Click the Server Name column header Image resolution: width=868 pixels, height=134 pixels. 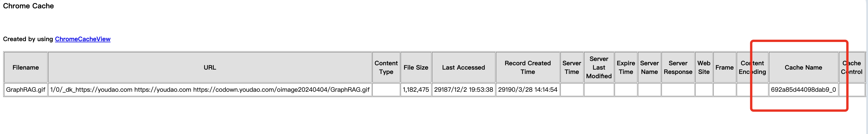pyautogui.click(x=649, y=67)
